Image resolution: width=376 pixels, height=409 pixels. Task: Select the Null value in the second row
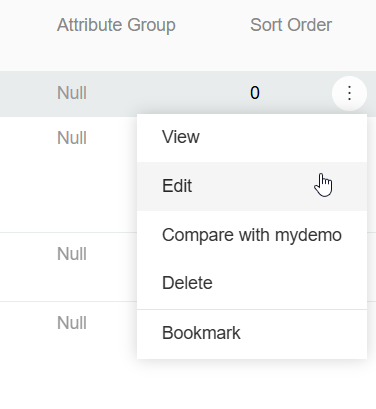coord(72,138)
